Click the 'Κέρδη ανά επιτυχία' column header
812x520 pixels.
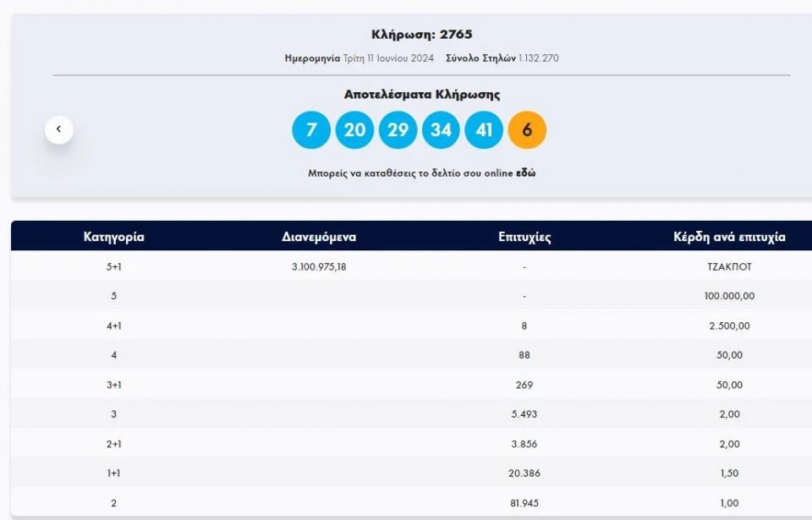click(729, 237)
